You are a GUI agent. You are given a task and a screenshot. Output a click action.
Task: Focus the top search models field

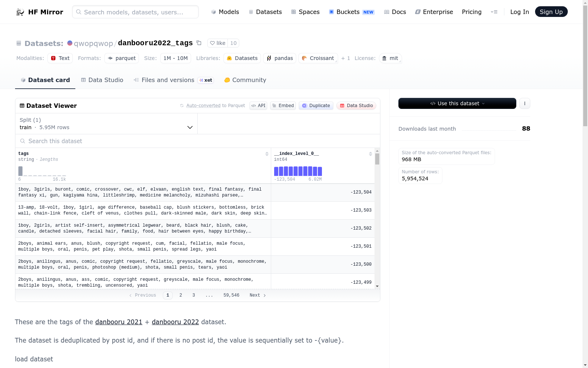coord(135,12)
